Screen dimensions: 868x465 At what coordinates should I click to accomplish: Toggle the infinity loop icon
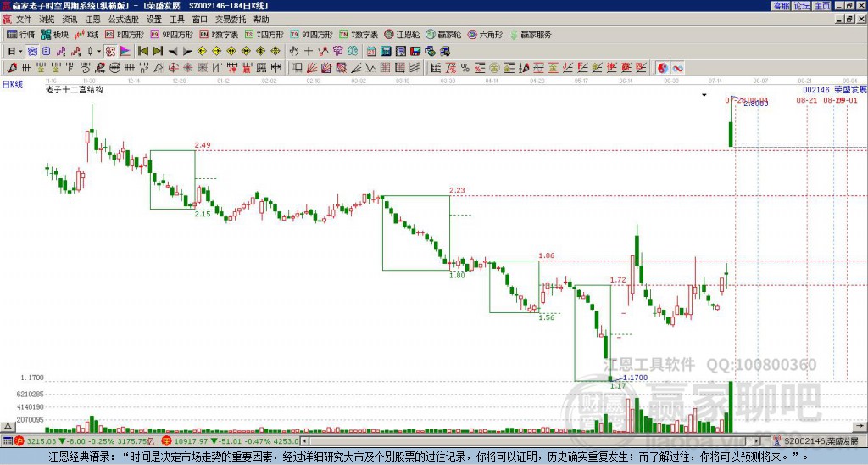pos(677,68)
